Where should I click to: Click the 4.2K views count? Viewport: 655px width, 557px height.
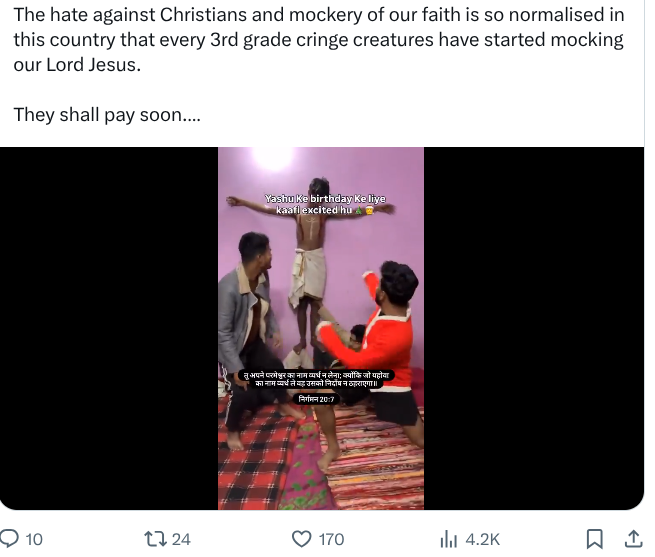click(482, 539)
